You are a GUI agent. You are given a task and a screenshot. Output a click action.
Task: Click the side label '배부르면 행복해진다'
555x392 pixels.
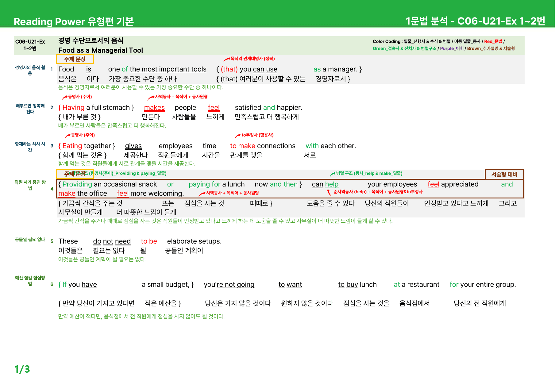click(30, 109)
